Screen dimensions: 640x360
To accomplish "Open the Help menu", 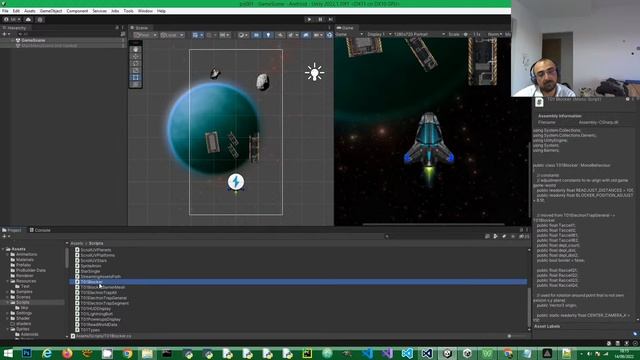I will click(x=161, y=11).
